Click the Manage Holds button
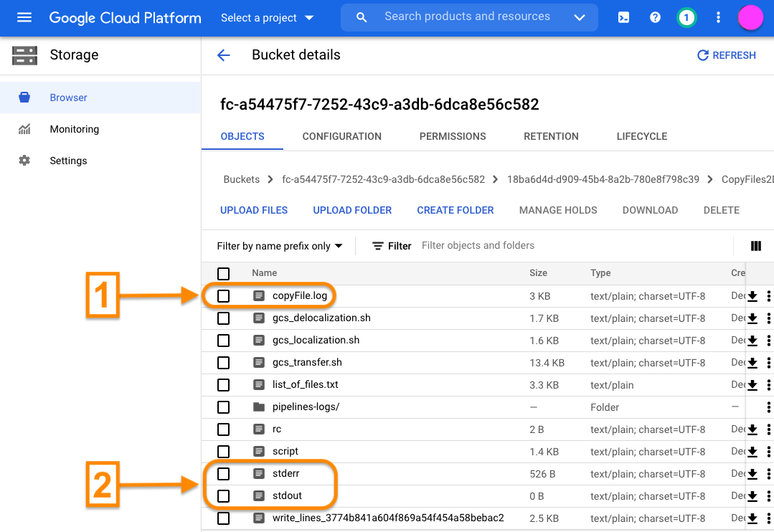This screenshot has width=774, height=532. point(558,210)
